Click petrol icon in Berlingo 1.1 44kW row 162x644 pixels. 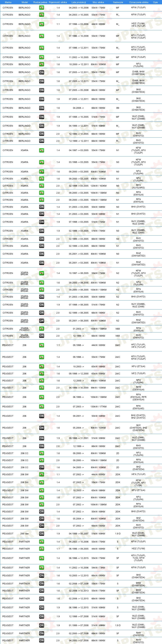pos(41,24)
